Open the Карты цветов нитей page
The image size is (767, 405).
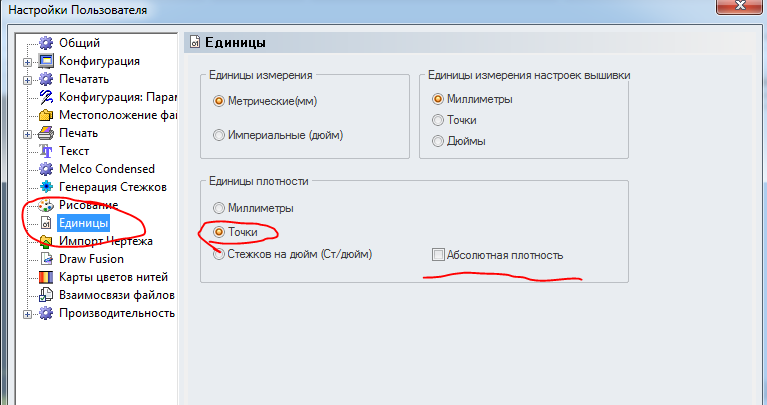point(113,277)
